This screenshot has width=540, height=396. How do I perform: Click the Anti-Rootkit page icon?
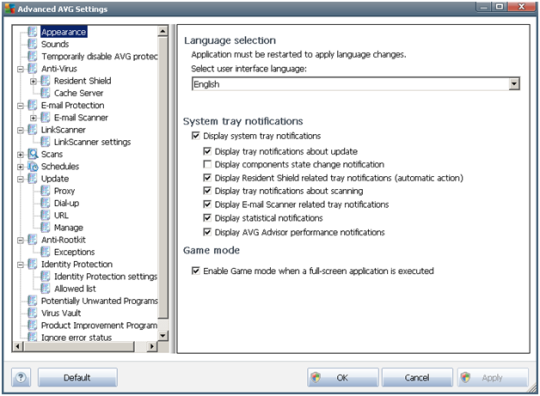coord(32,240)
